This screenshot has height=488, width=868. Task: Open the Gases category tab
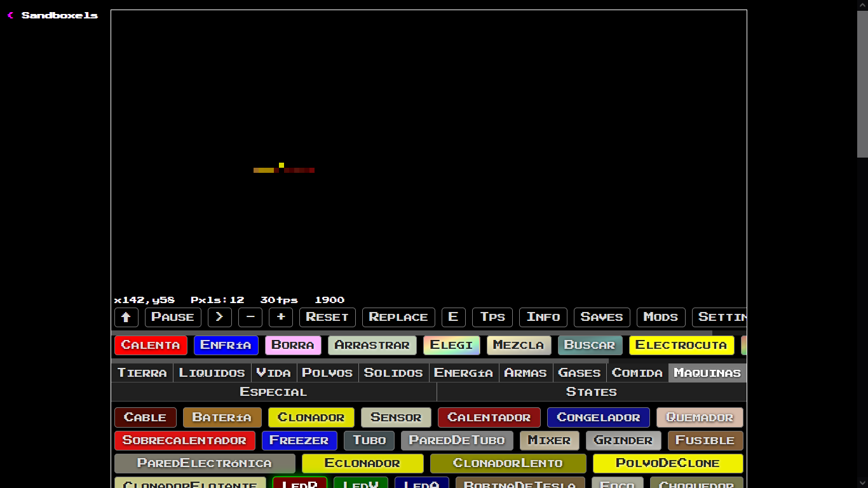coord(580,373)
